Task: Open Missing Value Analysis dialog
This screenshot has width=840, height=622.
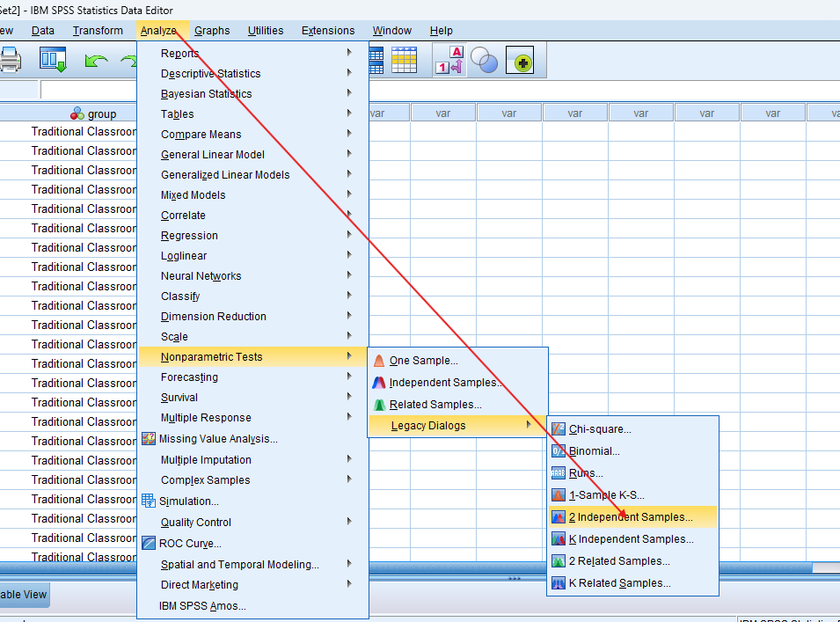Action: 217,439
